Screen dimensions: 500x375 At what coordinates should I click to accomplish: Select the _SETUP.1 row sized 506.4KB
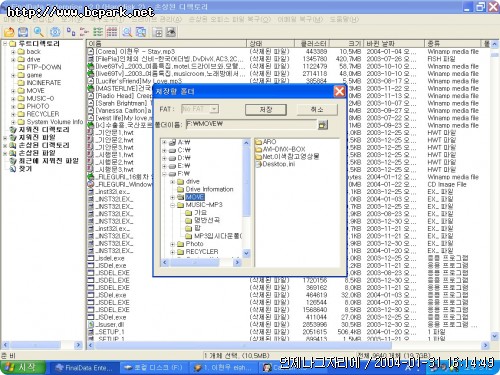coord(287,332)
